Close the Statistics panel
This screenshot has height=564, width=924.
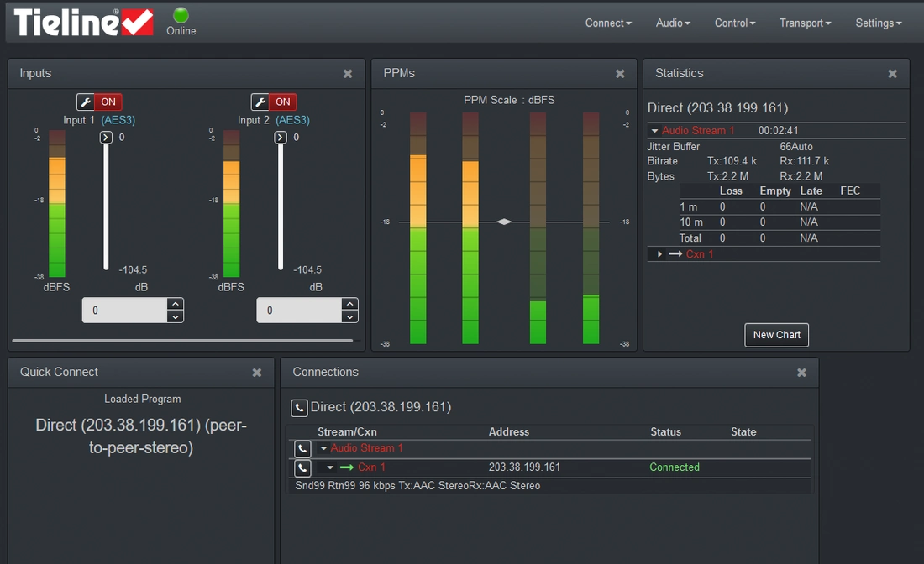(893, 74)
